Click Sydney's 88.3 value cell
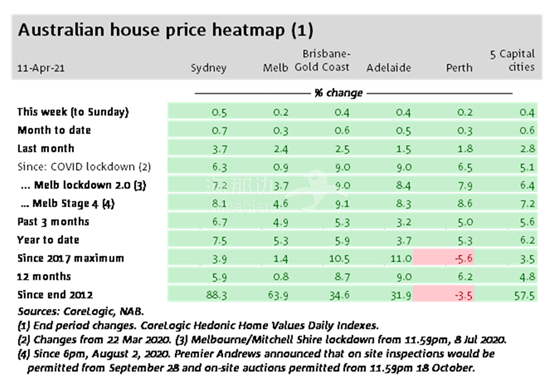The height and width of the screenshot is (387, 554). 216,295
